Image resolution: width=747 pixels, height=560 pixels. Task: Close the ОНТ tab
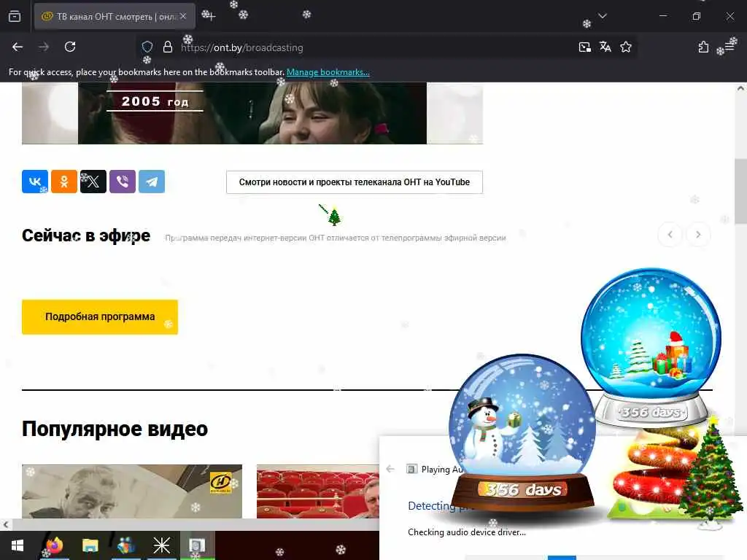183,16
